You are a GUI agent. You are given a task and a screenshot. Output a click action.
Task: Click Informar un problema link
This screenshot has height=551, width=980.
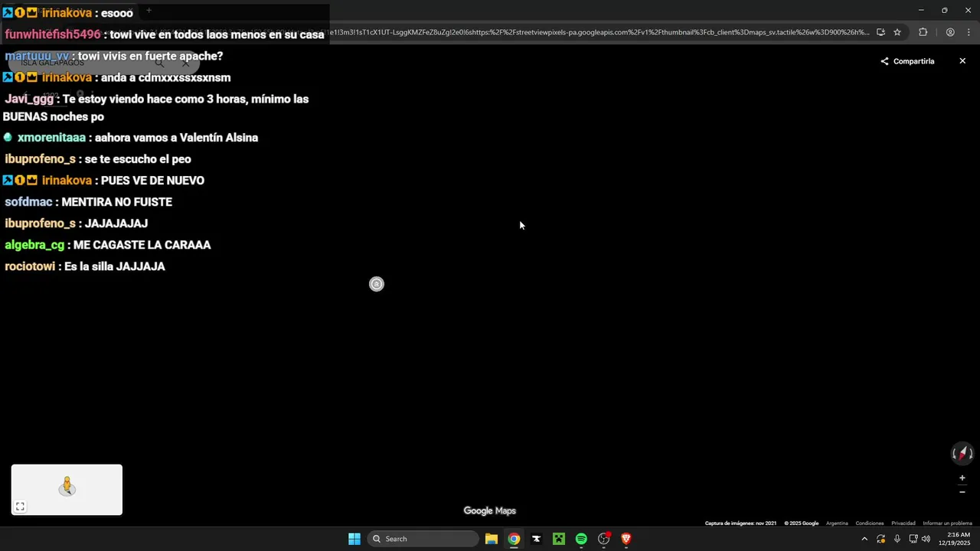[x=948, y=523]
